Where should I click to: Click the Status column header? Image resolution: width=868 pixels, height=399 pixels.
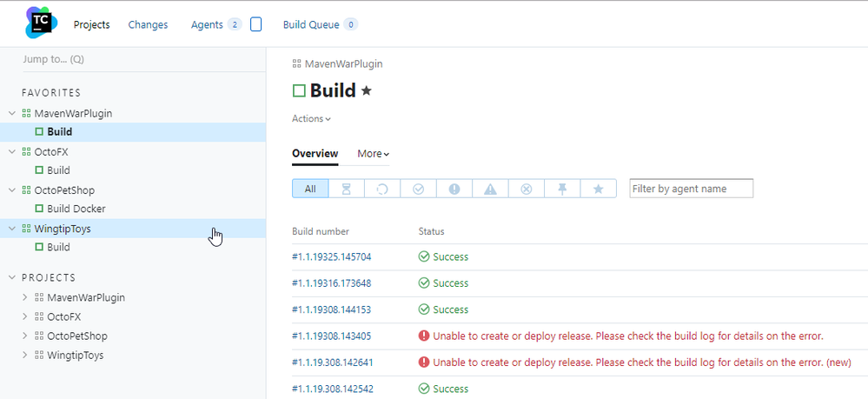[x=431, y=231]
